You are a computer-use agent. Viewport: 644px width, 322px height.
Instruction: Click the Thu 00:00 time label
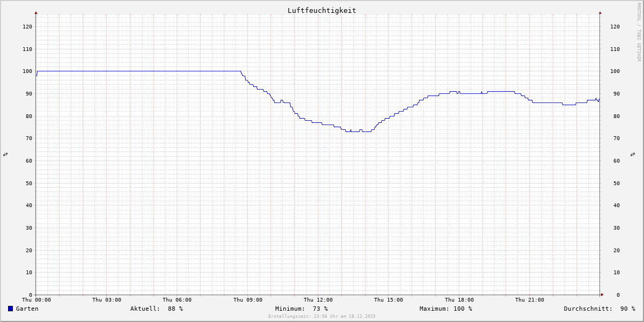pyautogui.click(x=36, y=300)
